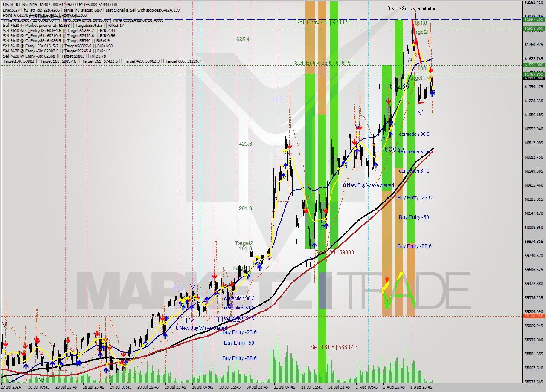Click the green 61997.200 price tag
Image resolution: width=546 pixels, height=392 pixels.
pyautogui.click(x=533, y=20)
